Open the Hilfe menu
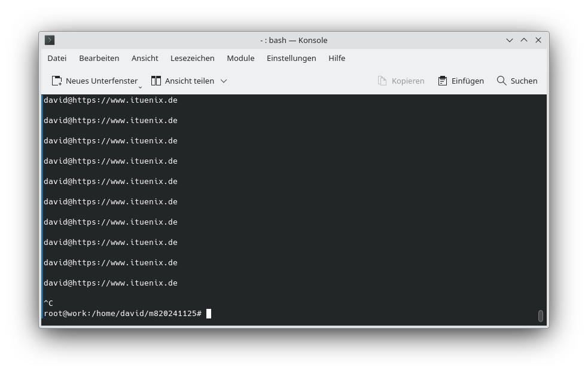Image resolution: width=588 pixels, height=374 pixels. coord(337,58)
